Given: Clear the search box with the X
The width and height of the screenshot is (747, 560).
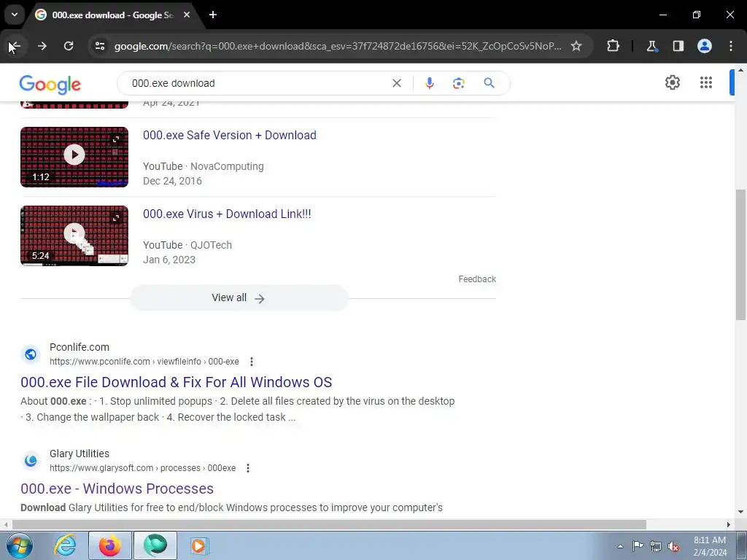Looking at the screenshot, I should [396, 83].
